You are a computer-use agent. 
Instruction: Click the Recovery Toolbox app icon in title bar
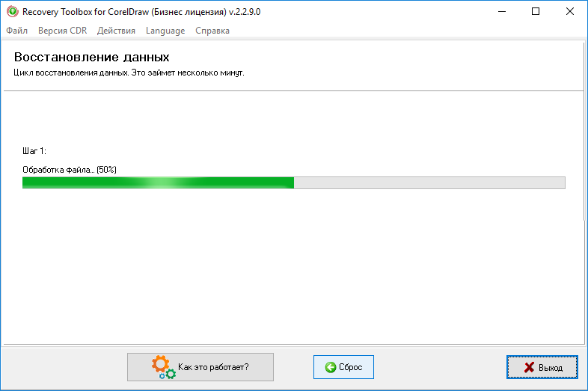pyautogui.click(x=13, y=12)
